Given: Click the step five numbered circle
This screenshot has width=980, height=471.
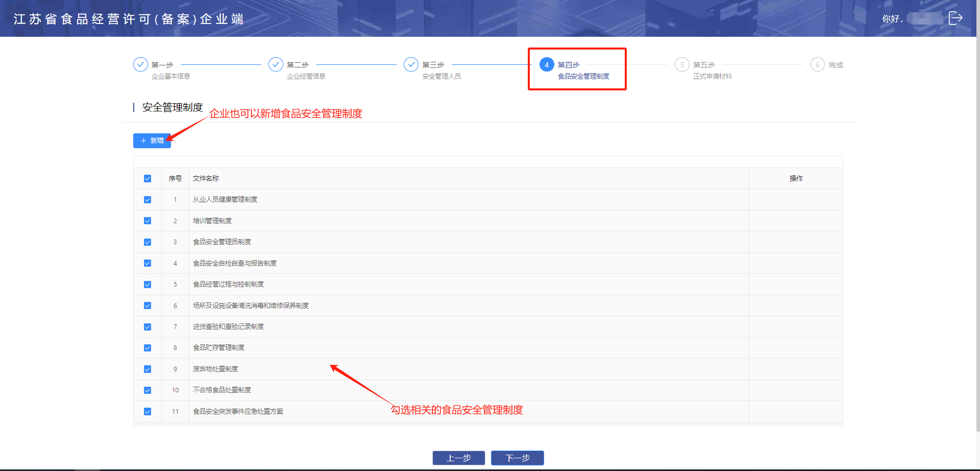Looking at the screenshot, I should (682, 65).
